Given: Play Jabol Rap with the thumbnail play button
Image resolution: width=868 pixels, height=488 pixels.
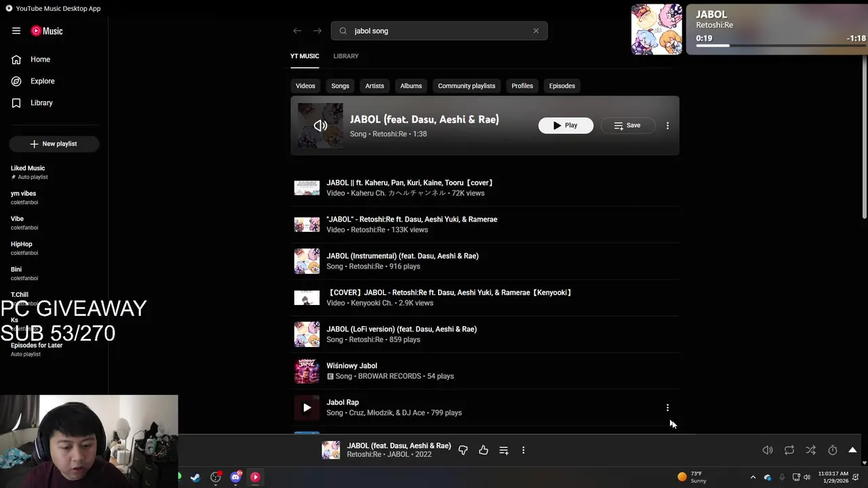Looking at the screenshot, I should tap(307, 407).
